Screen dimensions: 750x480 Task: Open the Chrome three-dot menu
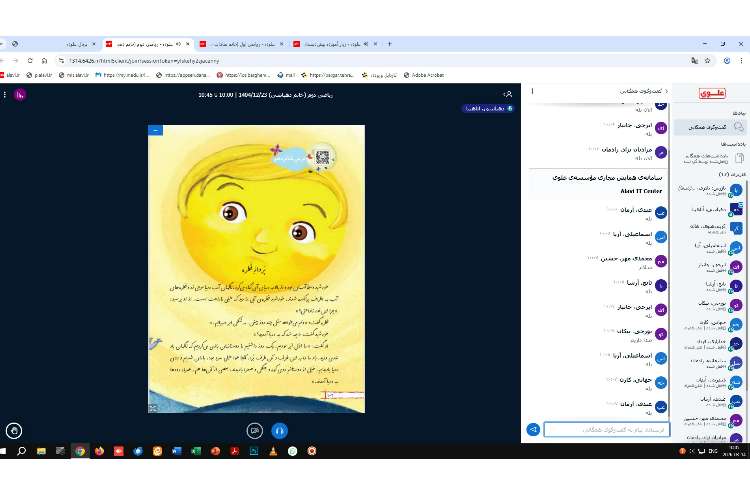(741, 61)
